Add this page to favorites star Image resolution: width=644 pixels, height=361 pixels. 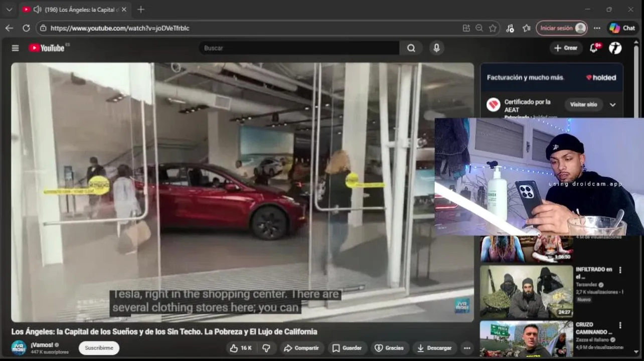pyautogui.click(x=493, y=28)
